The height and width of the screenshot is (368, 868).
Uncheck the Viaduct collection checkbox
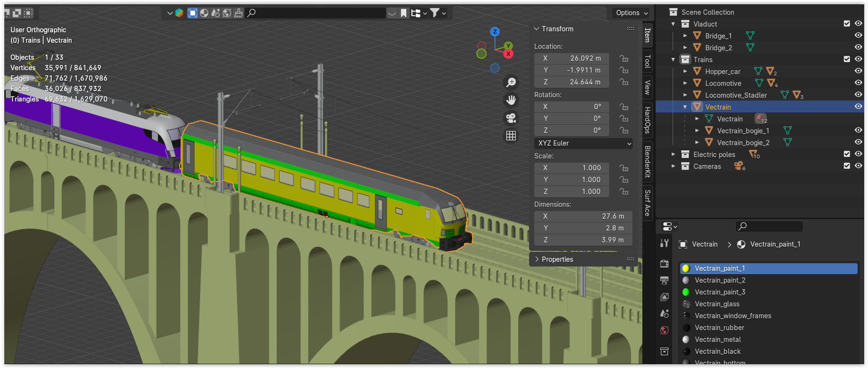click(847, 24)
